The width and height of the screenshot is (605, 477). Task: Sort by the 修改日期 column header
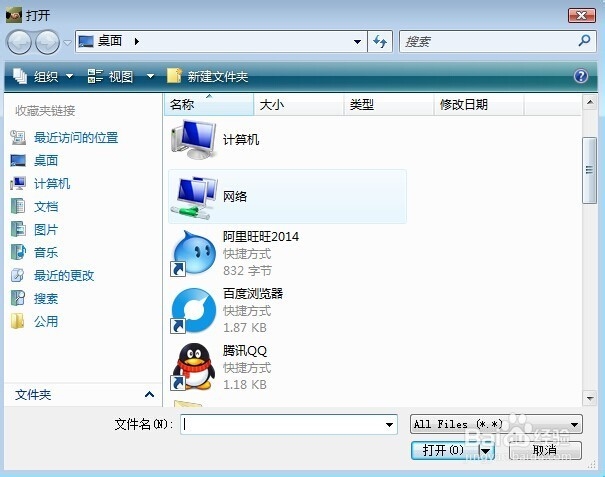click(x=479, y=104)
